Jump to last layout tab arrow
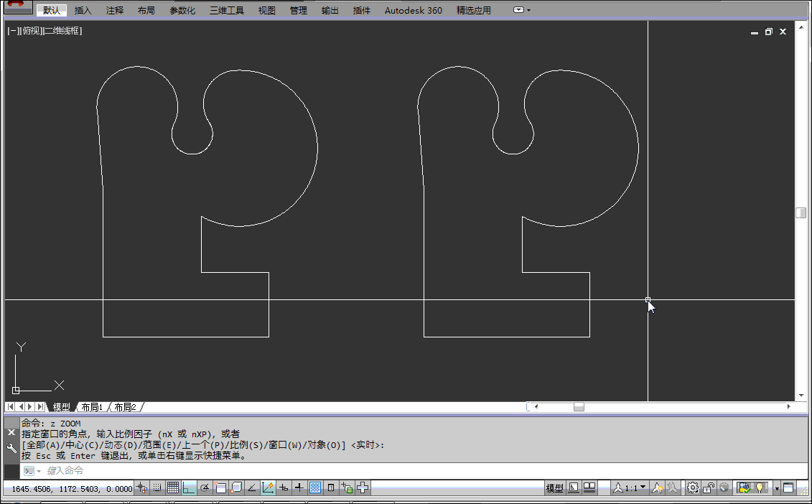The width and height of the screenshot is (812, 504). point(40,407)
